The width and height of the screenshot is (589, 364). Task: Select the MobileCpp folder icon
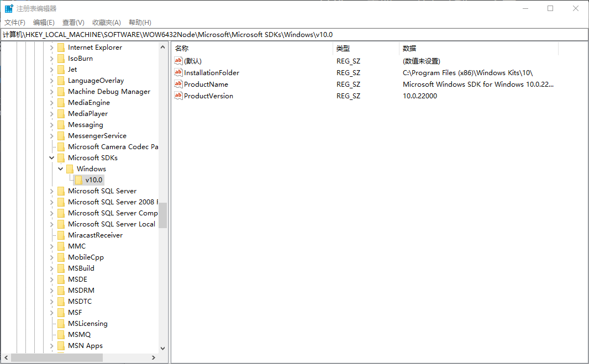(61, 257)
